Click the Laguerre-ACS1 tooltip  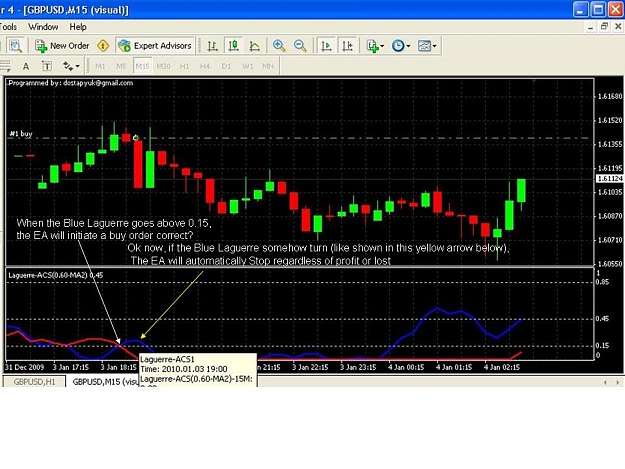point(198,369)
